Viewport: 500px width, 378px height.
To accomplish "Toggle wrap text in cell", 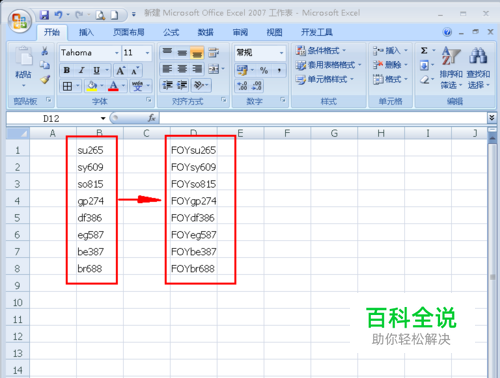I will click(x=213, y=52).
